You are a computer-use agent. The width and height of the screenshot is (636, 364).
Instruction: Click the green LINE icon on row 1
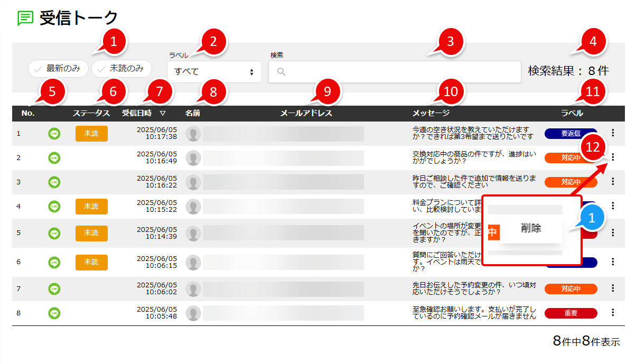pyautogui.click(x=54, y=134)
